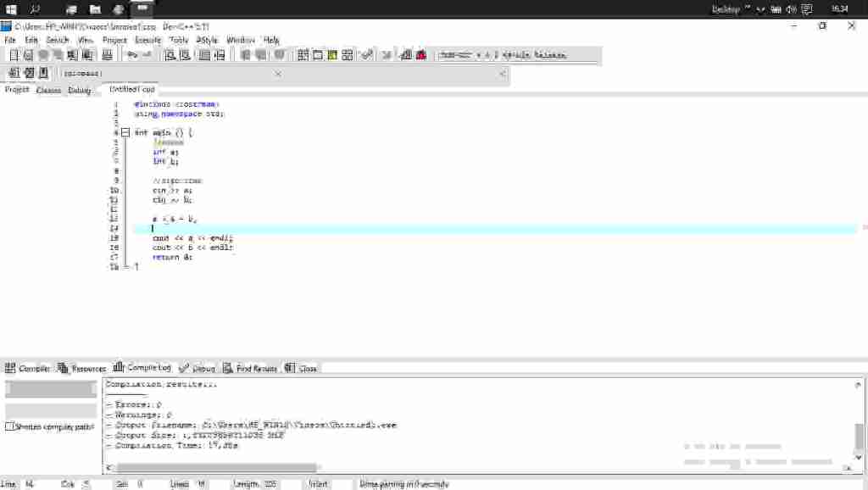The image size is (868, 490).
Task: Click the New file toolbar icon
Action: [14, 55]
